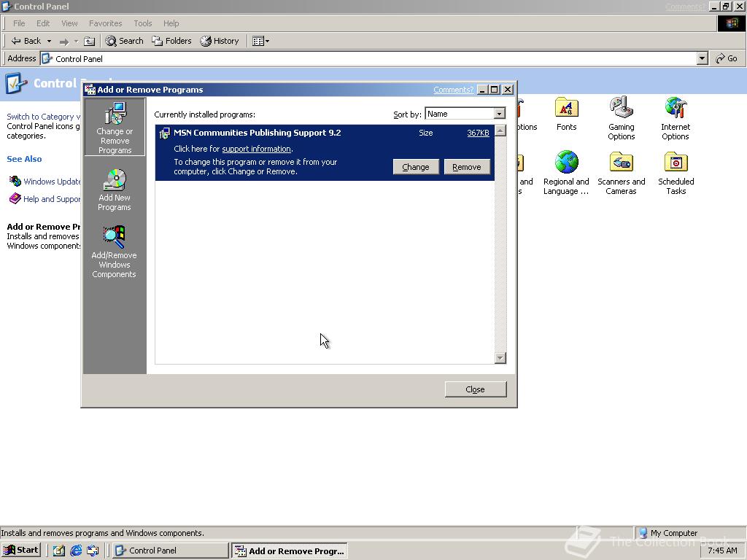Click the Remove button
Viewport: 747px width, 560px height.
(466, 167)
